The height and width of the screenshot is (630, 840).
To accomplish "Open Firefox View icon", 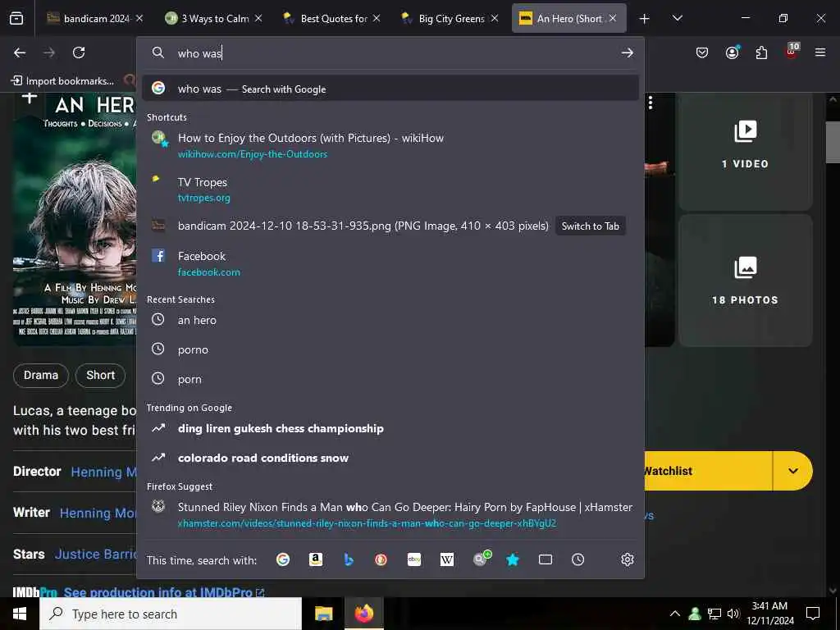I will (x=16, y=19).
